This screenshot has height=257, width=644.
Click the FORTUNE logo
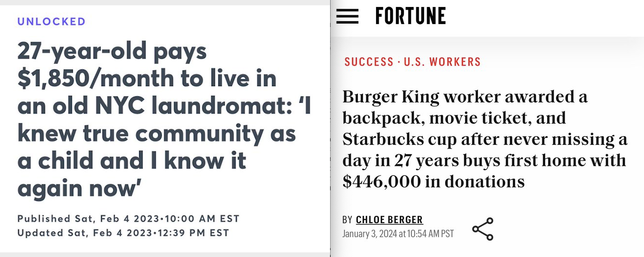tap(410, 16)
